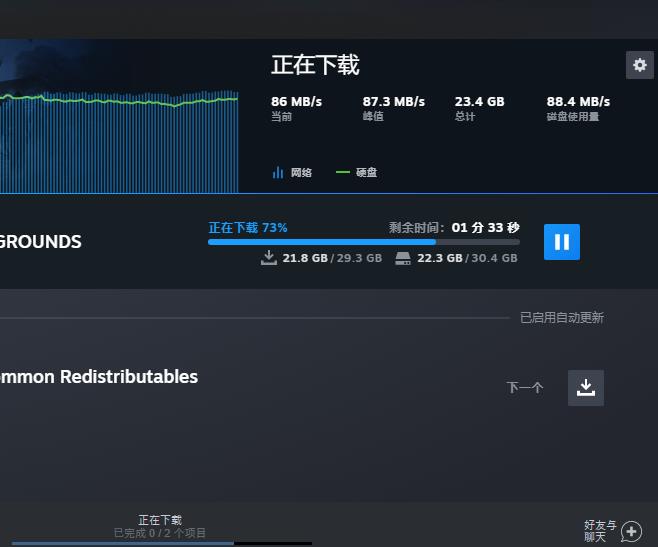Click the 已启用自动更新 section label
Viewport: 658px width, 547px height.
tap(561, 318)
